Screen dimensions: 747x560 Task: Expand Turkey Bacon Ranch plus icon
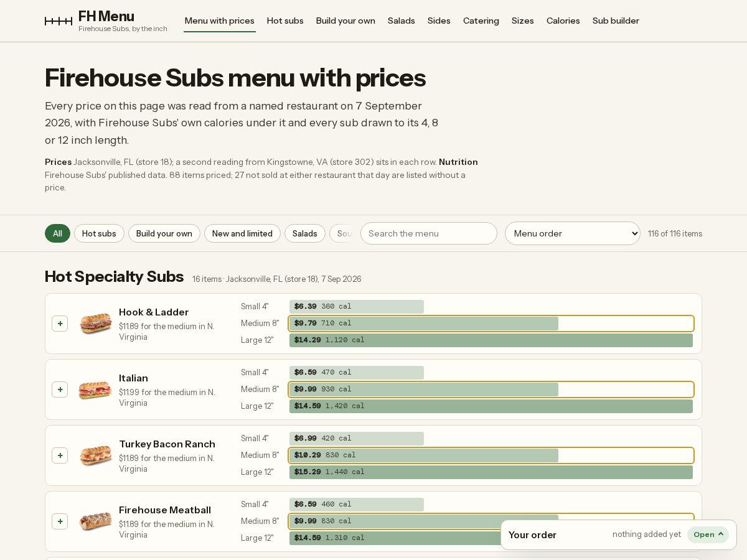60,455
